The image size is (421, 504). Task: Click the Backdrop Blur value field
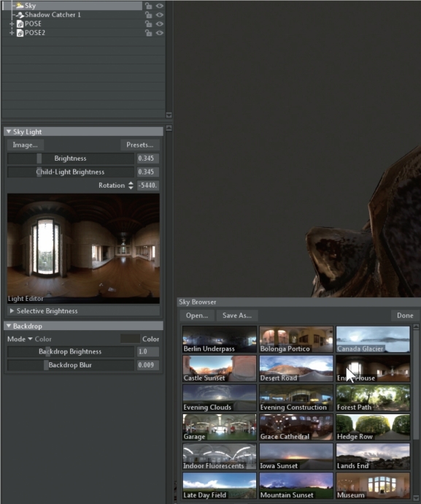tap(147, 365)
